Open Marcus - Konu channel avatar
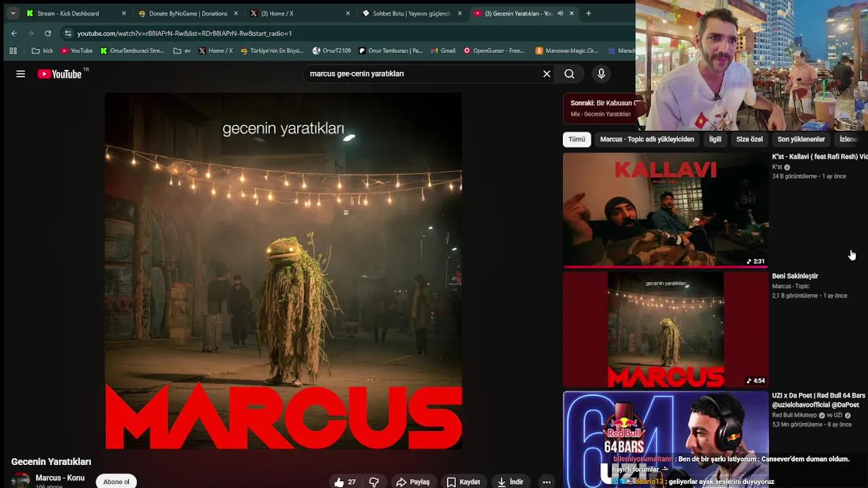 click(x=20, y=481)
